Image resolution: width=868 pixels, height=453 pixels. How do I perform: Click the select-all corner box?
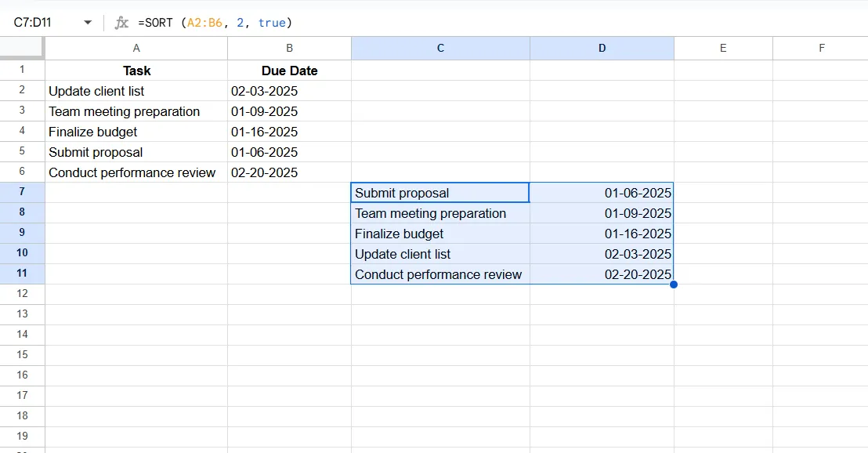click(22, 48)
